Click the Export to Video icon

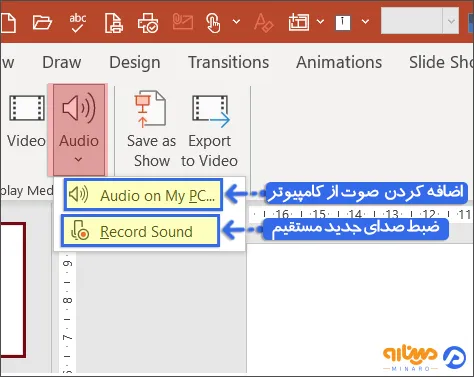click(x=210, y=130)
